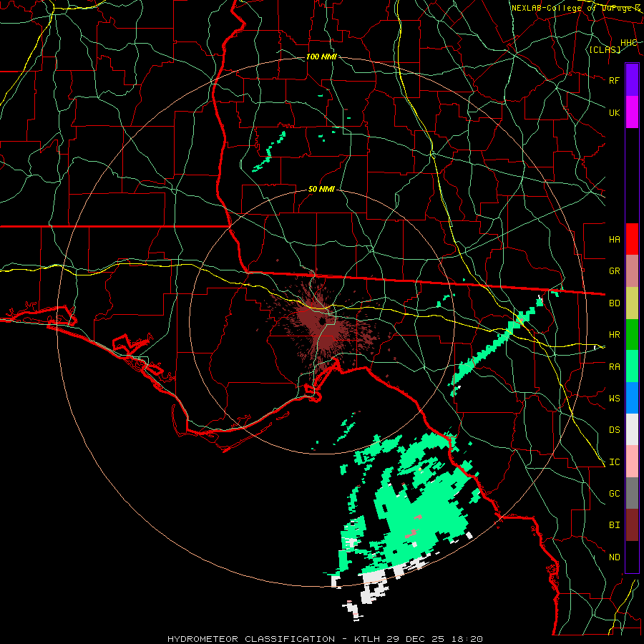The image size is (644, 644).
Task: Click the BI legend label text
Action: tap(615, 525)
